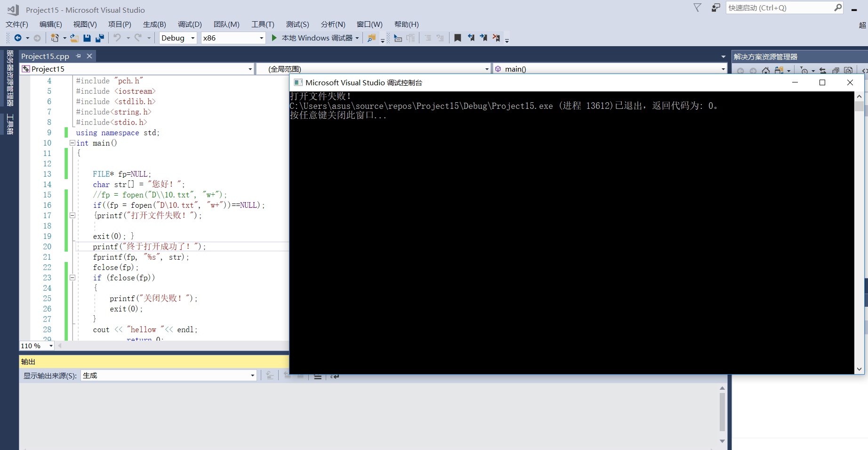Open the 服务器资源管理器 side tab
Image resolution: width=868 pixels, height=450 pixels.
pyautogui.click(x=10, y=78)
